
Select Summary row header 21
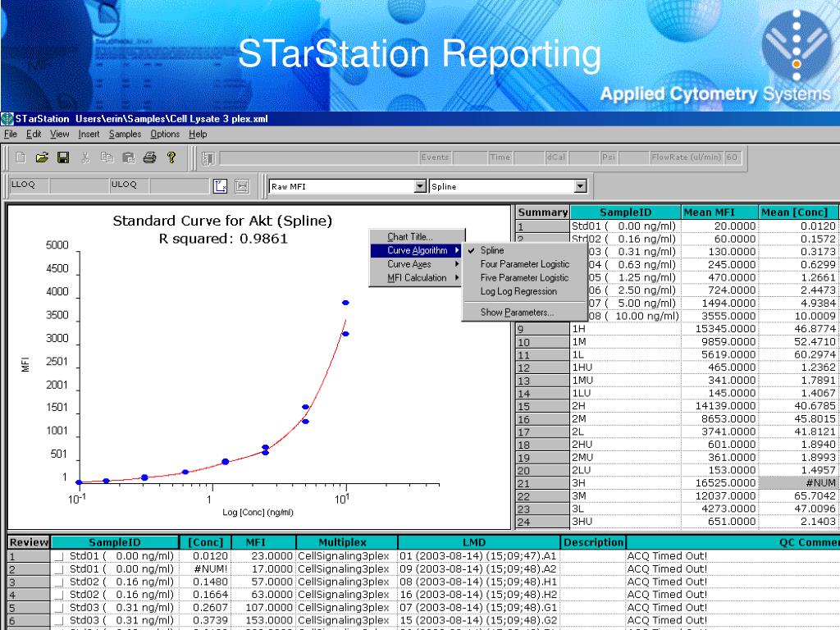[x=542, y=483]
